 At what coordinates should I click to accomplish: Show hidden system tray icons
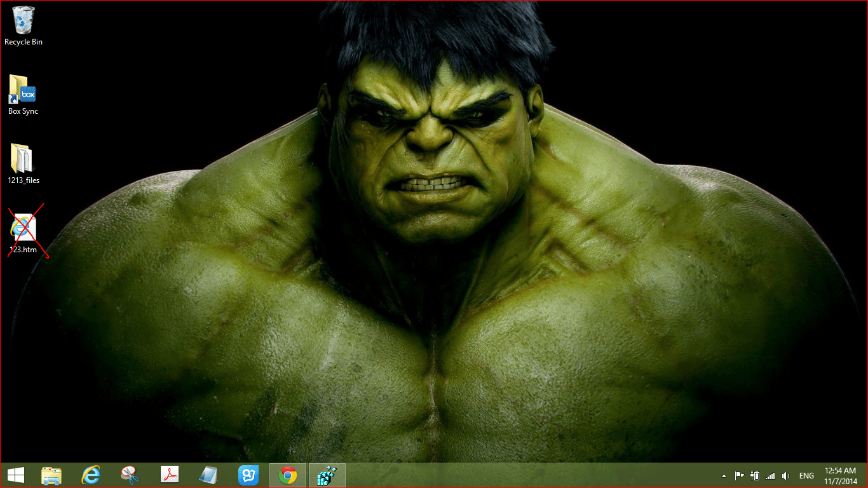[x=724, y=475]
